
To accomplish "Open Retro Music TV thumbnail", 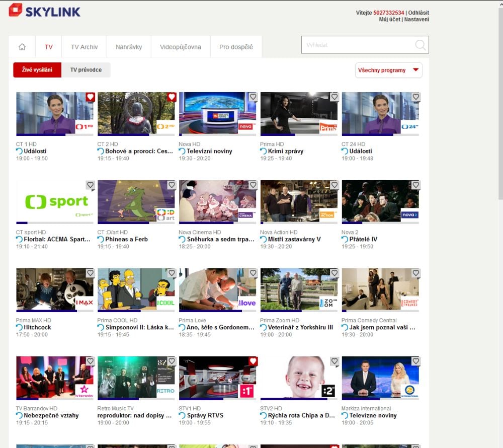I will [x=136, y=377].
